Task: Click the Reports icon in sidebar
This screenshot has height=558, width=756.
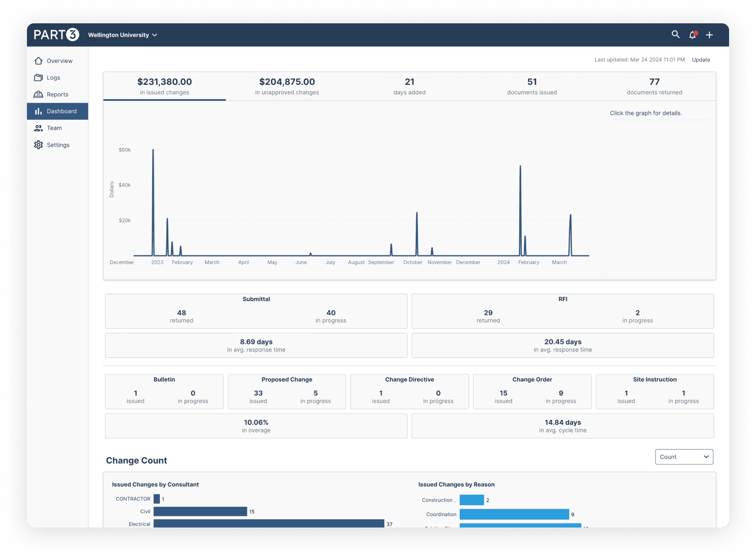Action: [x=39, y=94]
